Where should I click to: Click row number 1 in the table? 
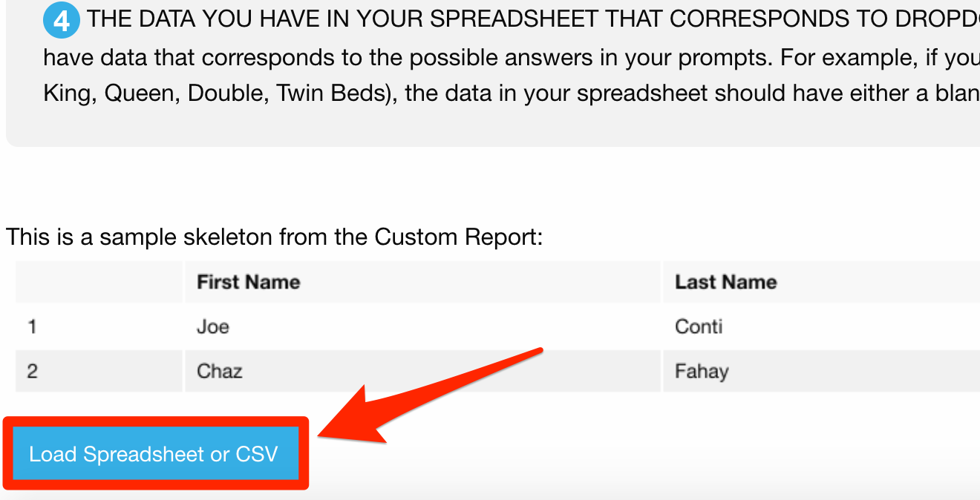[x=32, y=326]
